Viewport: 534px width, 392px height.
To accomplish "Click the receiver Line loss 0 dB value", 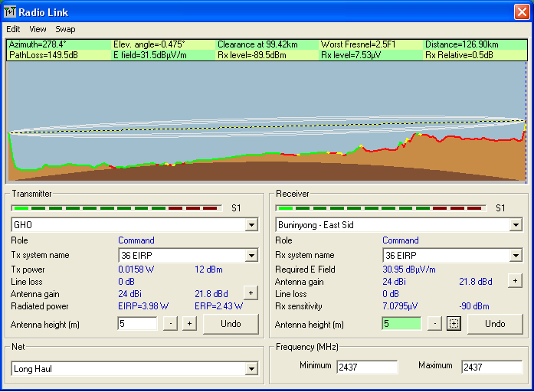I will point(391,294).
